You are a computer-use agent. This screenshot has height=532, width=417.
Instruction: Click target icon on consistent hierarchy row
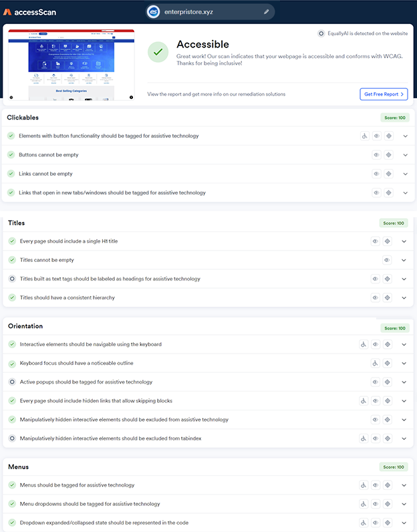coord(388,298)
